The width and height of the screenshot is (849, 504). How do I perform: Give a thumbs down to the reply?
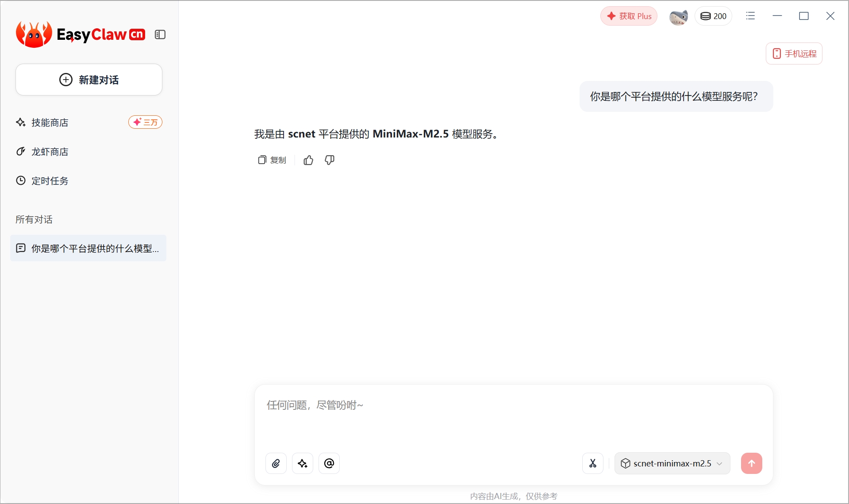click(x=329, y=160)
